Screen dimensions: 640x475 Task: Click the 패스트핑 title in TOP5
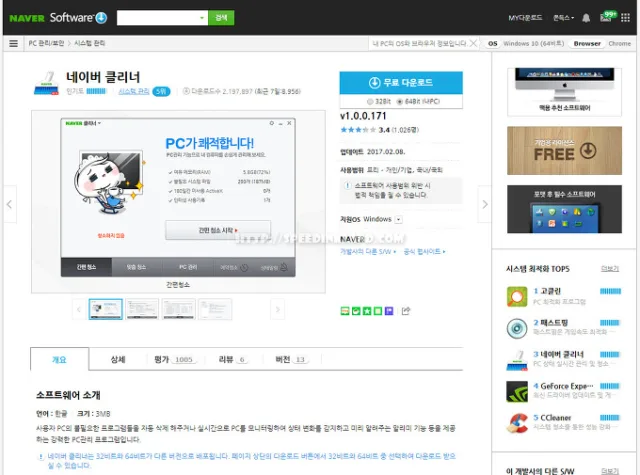(554, 323)
